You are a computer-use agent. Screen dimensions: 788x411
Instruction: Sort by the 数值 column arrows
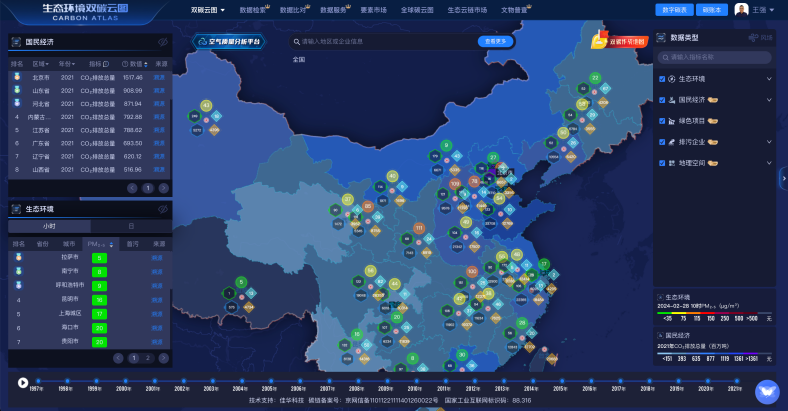[x=146, y=64]
